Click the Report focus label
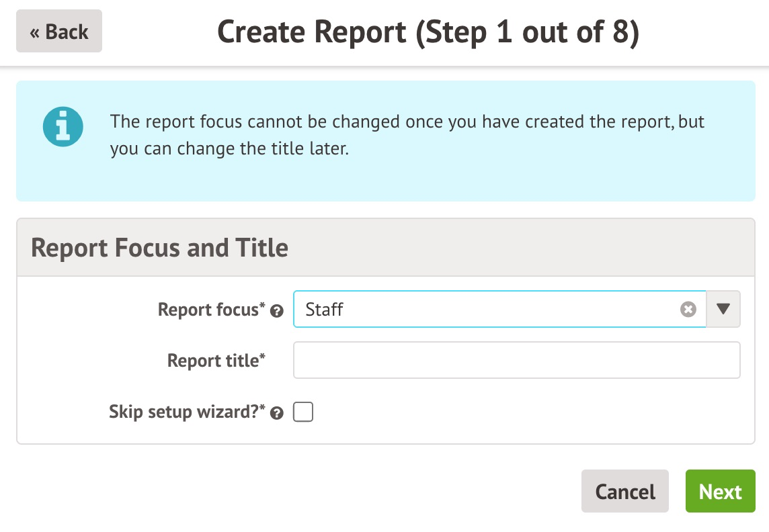This screenshot has width=769, height=532. (207, 309)
